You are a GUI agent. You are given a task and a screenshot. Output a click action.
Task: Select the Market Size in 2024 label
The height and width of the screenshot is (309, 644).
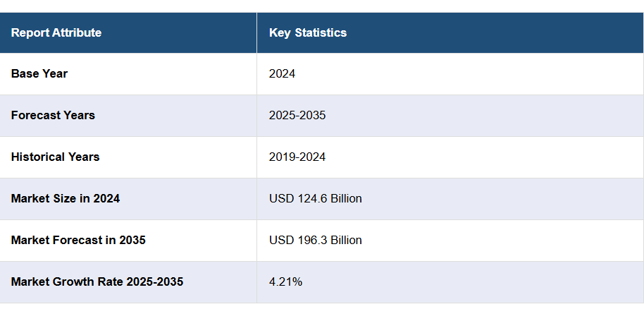click(x=66, y=198)
